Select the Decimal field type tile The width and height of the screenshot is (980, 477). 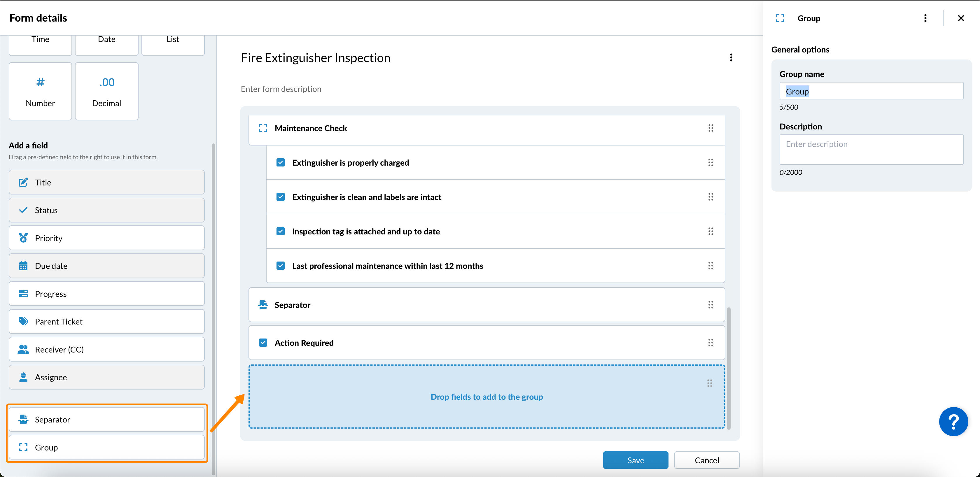tap(106, 91)
